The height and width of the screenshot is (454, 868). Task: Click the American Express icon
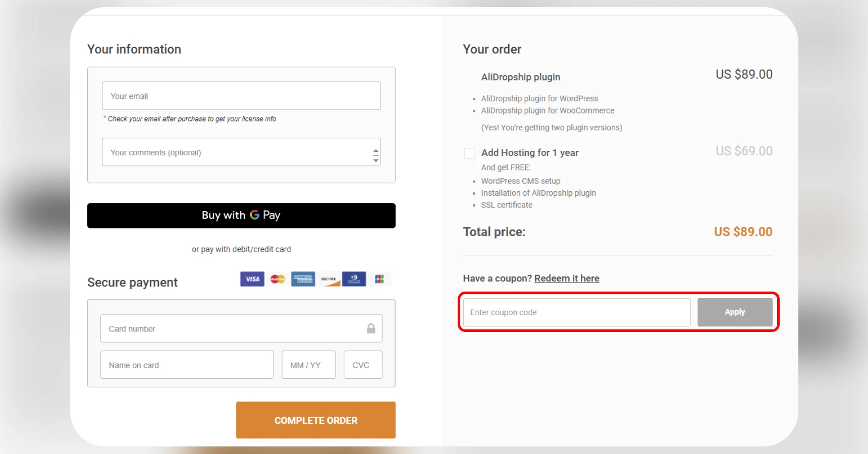point(303,279)
